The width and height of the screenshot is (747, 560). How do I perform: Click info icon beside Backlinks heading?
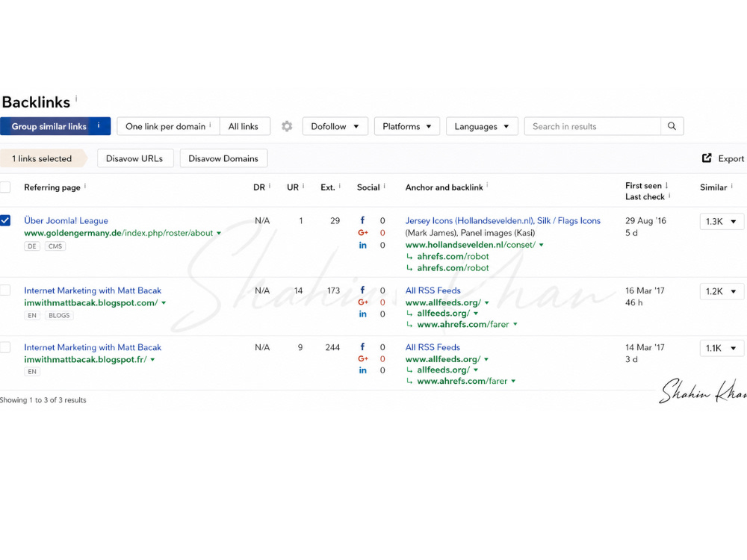[x=76, y=99]
